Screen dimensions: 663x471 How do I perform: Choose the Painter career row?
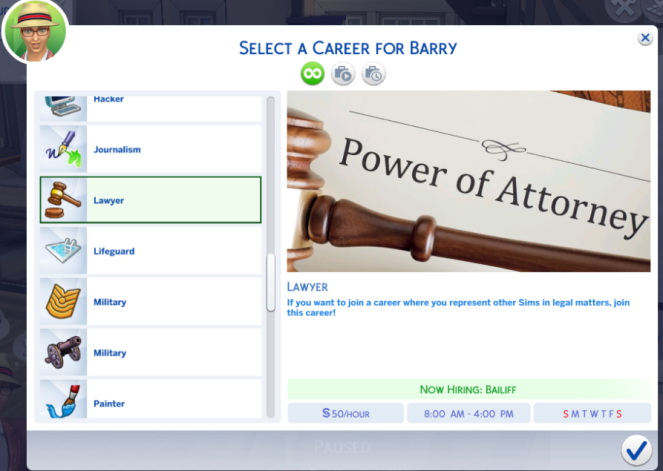(x=151, y=399)
